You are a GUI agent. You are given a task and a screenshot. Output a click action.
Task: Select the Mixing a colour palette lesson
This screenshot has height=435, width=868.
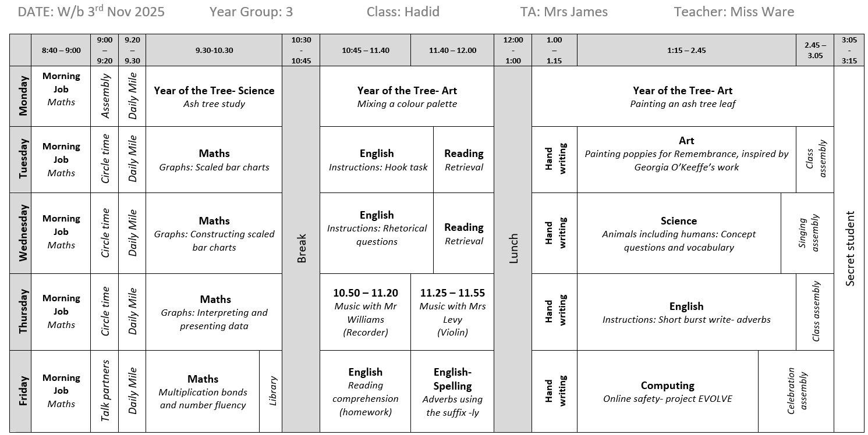click(407, 97)
